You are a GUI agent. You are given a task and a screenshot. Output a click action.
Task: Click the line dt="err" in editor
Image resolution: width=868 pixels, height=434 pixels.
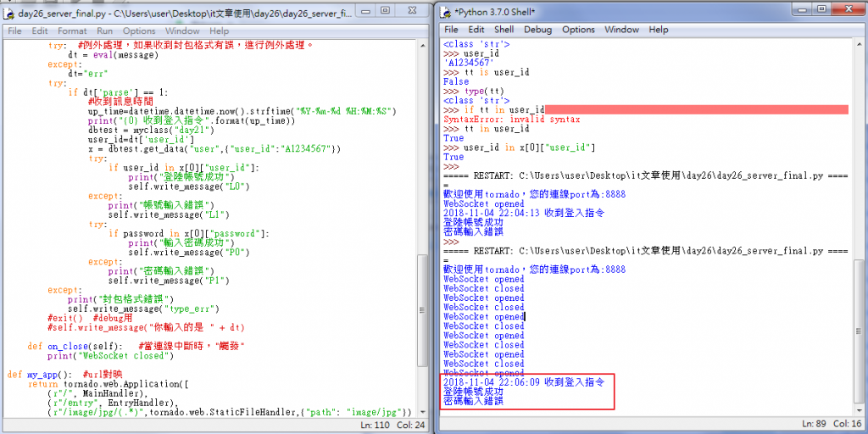(87, 74)
